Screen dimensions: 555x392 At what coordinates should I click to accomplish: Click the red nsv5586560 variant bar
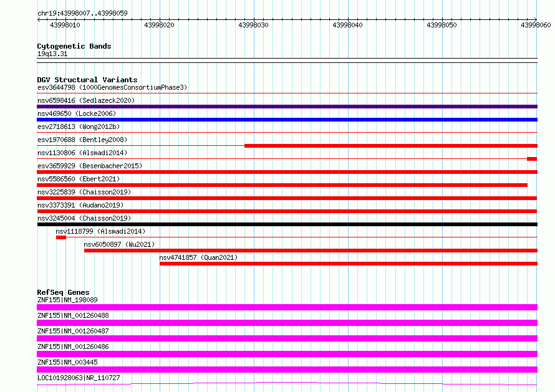(x=282, y=185)
